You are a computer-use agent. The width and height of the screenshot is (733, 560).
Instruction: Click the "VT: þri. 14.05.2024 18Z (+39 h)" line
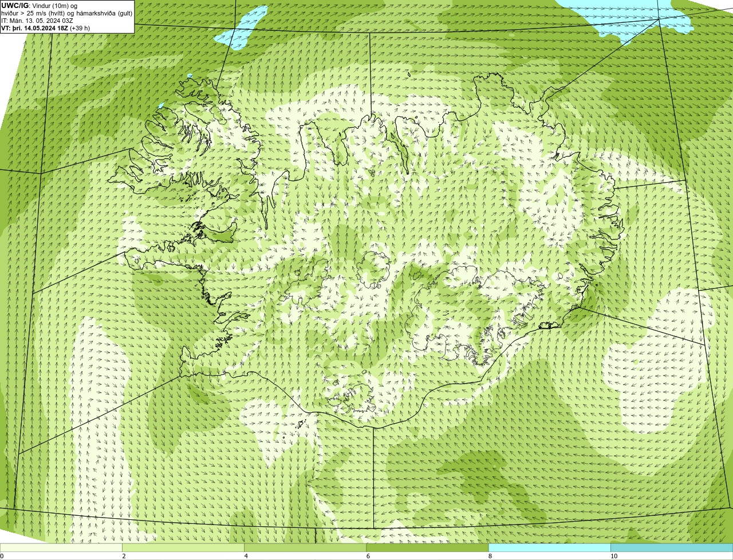pyautogui.click(x=45, y=27)
